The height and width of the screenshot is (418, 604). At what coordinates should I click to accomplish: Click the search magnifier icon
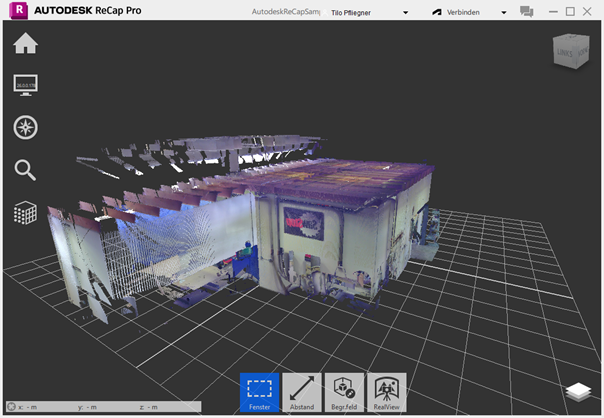point(26,170)
